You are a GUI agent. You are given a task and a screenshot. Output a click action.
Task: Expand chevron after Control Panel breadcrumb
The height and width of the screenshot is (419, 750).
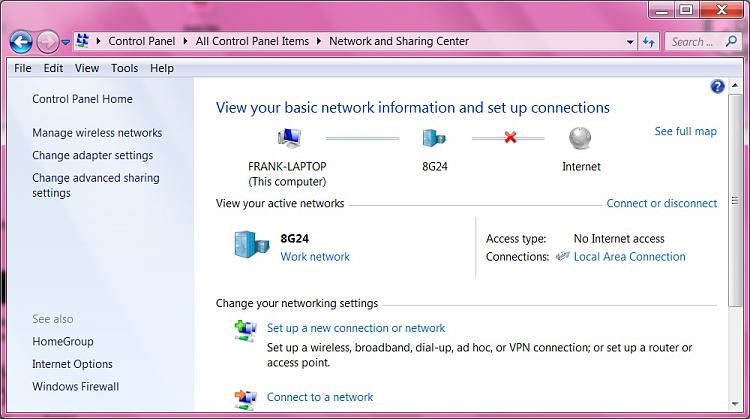(185, 41)
